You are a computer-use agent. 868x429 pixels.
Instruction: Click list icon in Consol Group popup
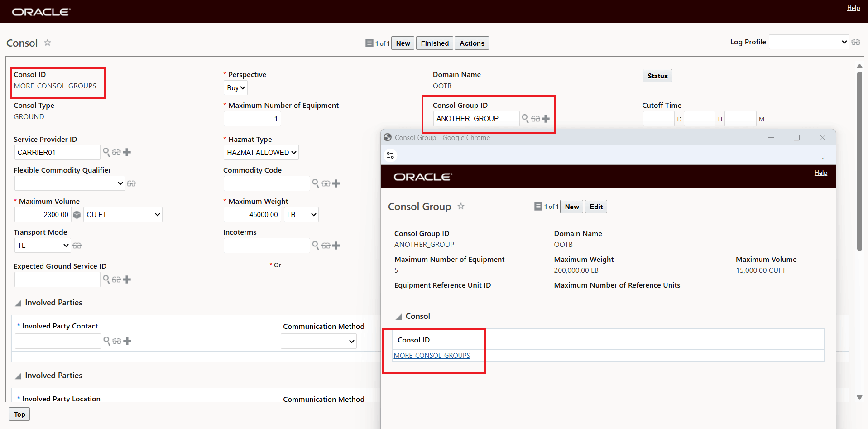pyautogui.click(x=538, y=207)
